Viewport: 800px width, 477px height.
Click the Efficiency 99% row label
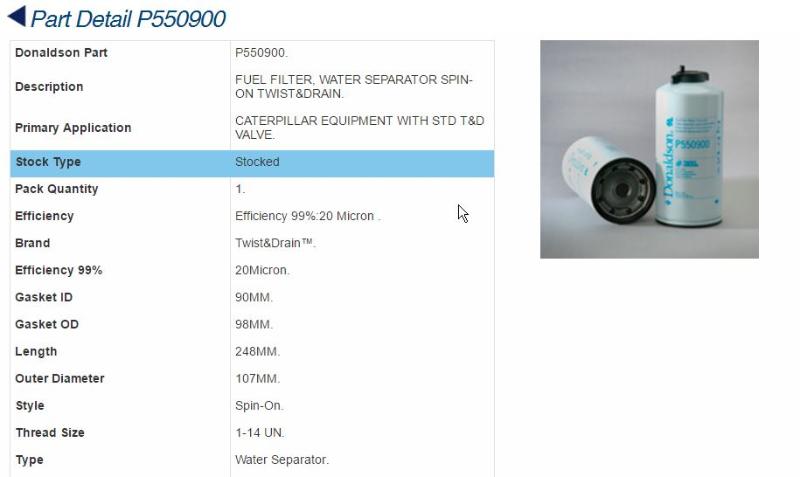pyautogui.click(x=59, y=270)
